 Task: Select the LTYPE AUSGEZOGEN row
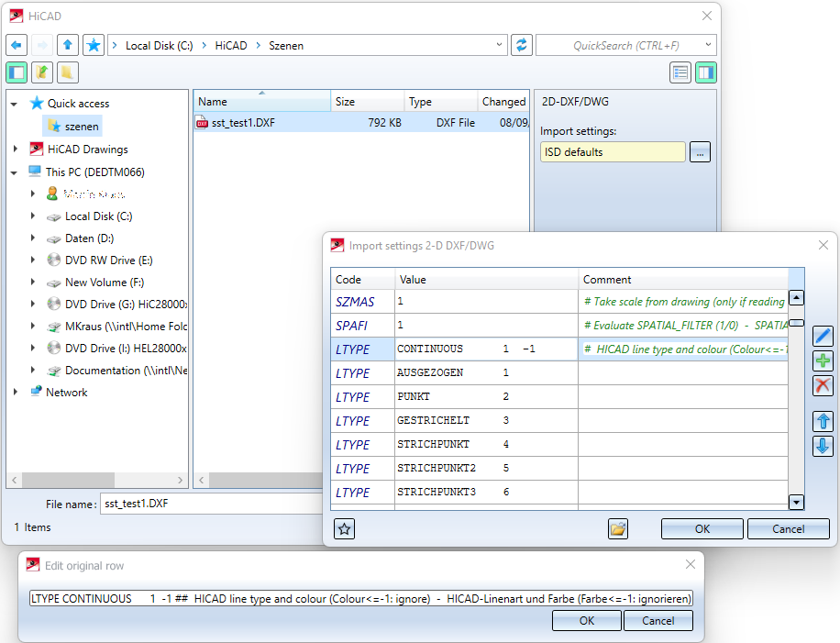point(559,373)
